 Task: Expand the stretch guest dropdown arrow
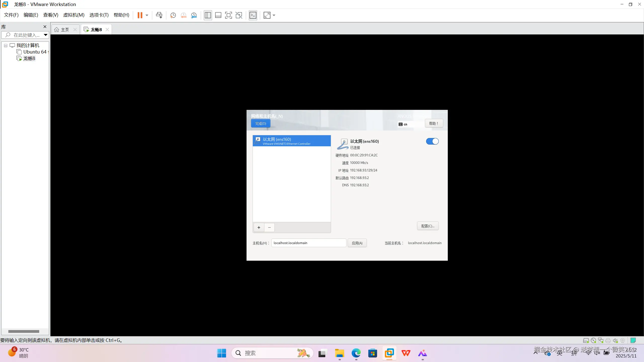[274, 15]
